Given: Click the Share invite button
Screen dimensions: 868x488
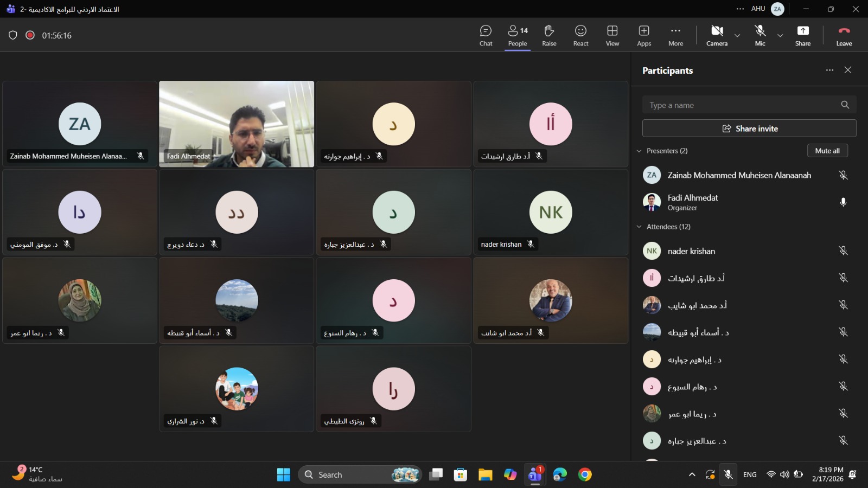Looking at the screenshot, I should coord(749,129).
